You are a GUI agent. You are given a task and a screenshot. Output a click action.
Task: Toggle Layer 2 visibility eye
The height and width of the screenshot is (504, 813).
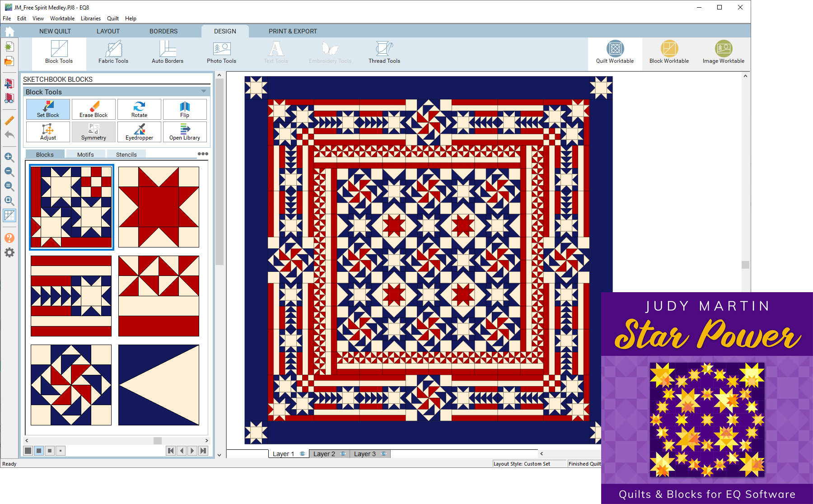(x=343, y=454)
